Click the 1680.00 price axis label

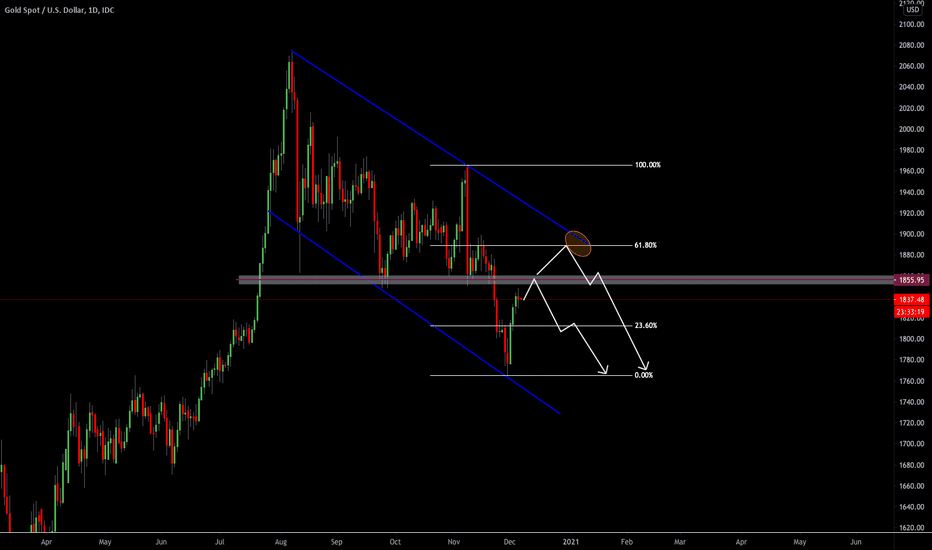pyautogui.click(x=912, y=465)
